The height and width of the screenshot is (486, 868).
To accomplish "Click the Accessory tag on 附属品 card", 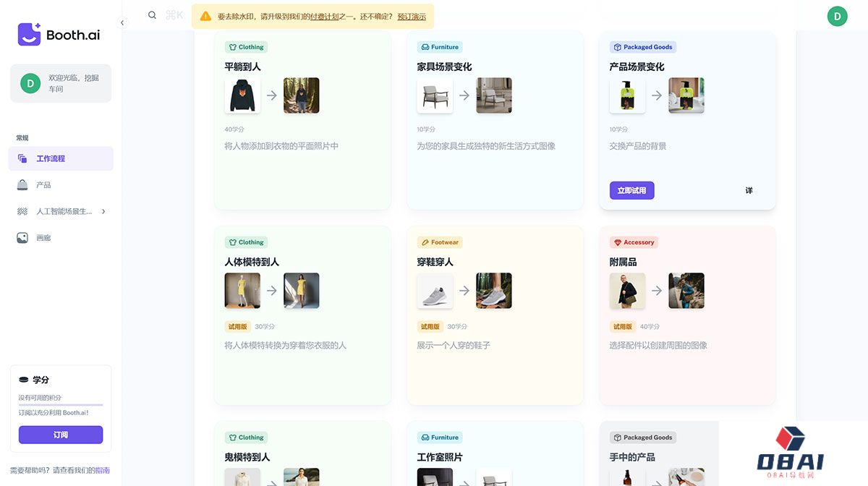I will tap(634, 242).
